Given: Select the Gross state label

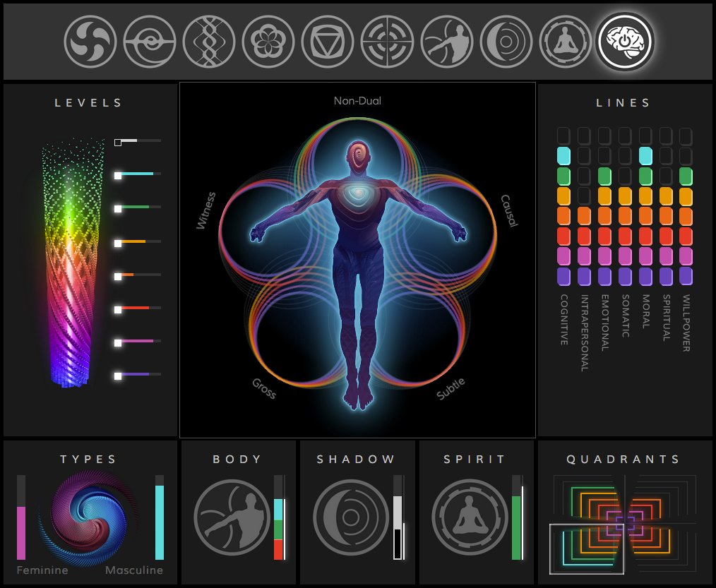Looking at the screenshot, I should click(264, 388).
